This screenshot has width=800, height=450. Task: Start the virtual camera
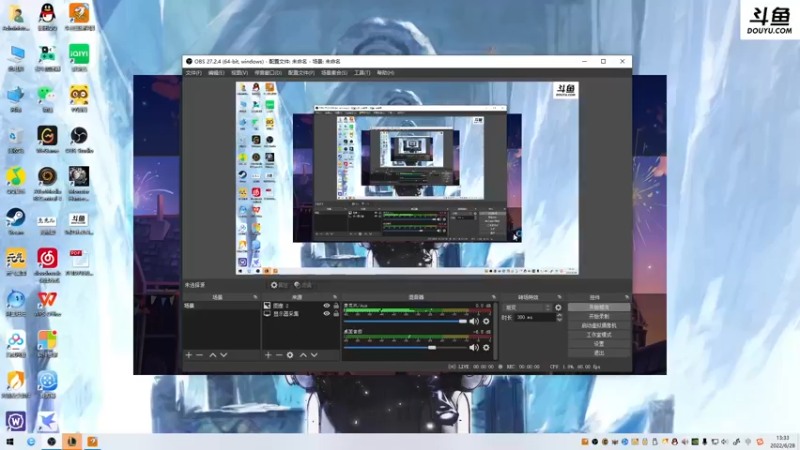(x=598, y=326)
